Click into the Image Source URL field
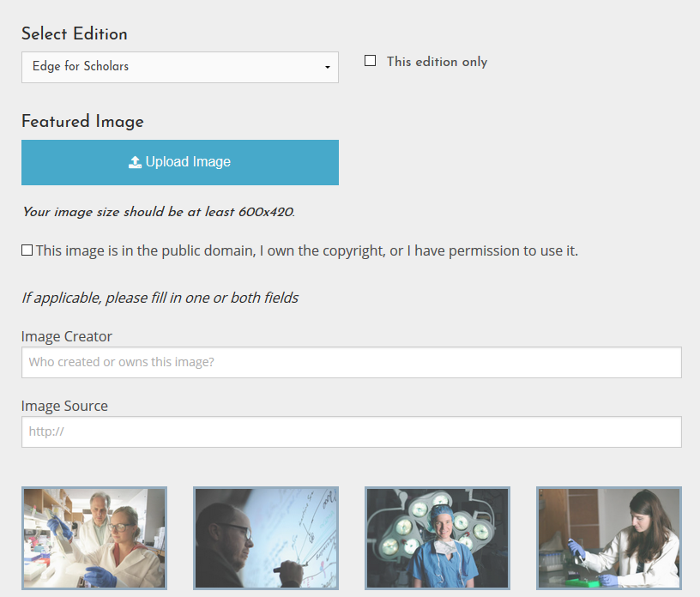Image resolution: width=700 pixels, height=597 pixels. (x=351, y=431)
